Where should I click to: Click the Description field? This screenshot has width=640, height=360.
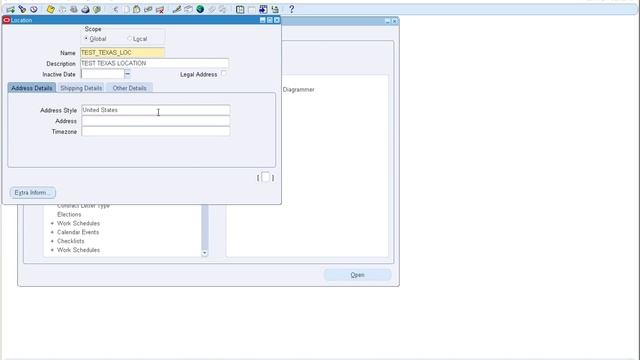pyautogui.click(x=154, y=63)
